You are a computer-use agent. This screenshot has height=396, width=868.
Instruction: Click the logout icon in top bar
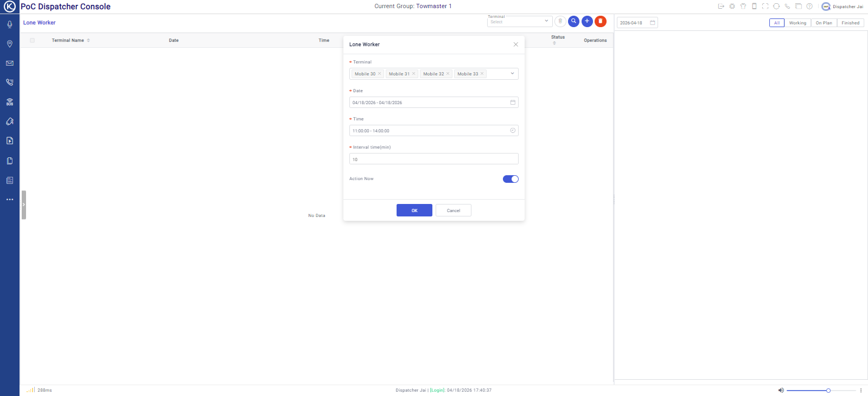coord(721,7)
